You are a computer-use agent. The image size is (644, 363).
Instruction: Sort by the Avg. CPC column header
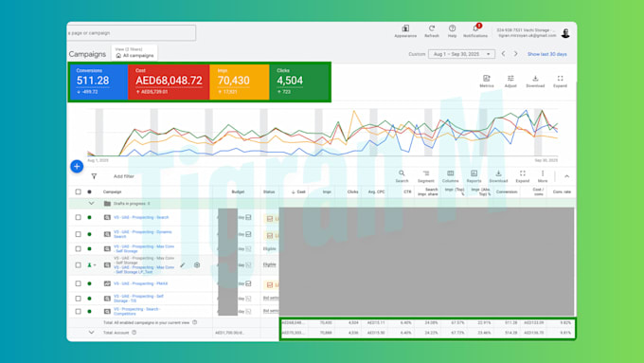coord(377,192)
